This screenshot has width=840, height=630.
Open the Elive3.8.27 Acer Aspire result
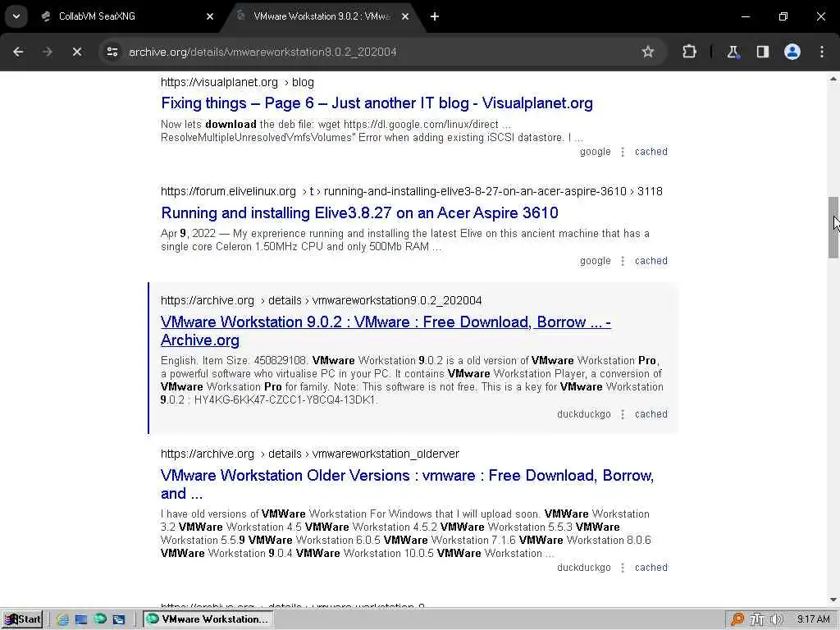[x=359, y=212]
